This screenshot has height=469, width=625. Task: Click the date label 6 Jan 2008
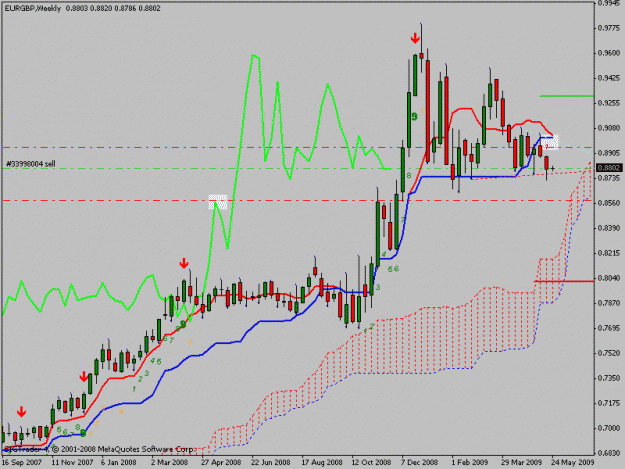click(x=118, y=463)
